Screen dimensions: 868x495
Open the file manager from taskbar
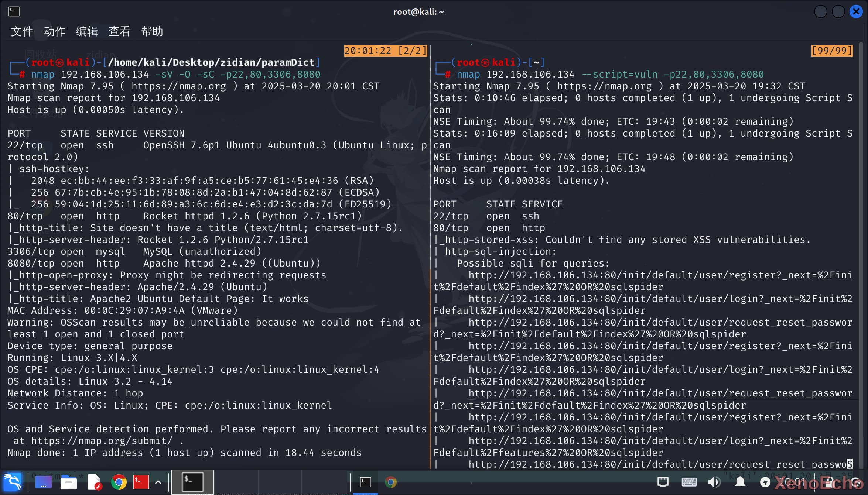(x=69, y=482)
